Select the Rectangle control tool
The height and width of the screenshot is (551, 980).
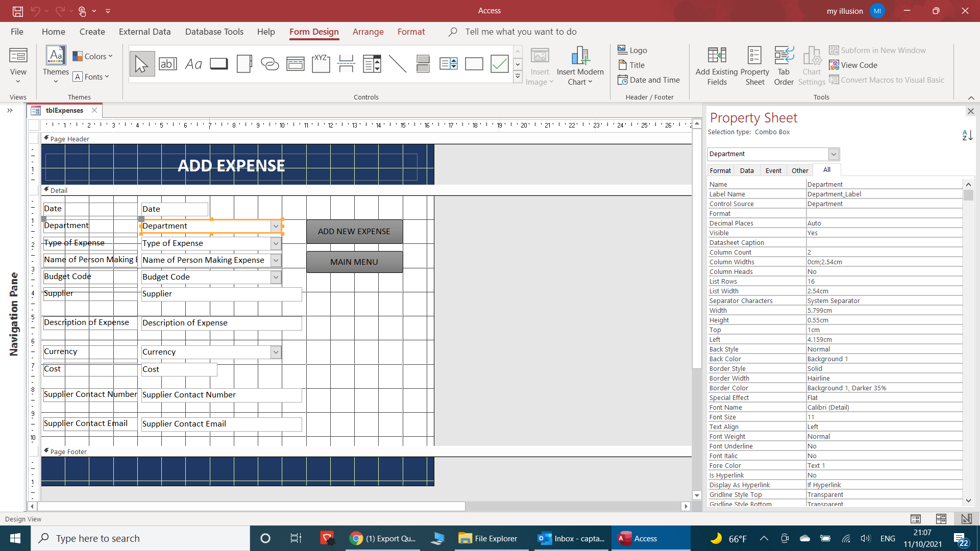pos(474,64)
